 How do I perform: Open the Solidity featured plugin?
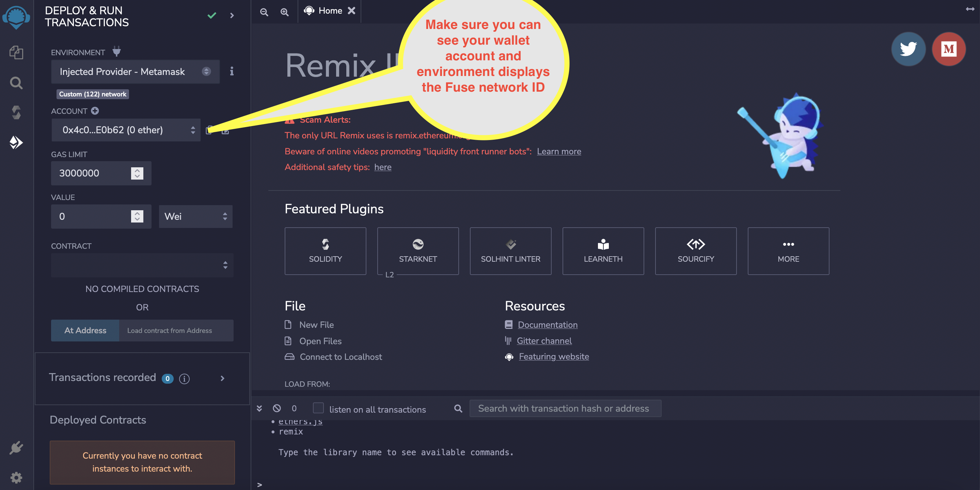click(x=325, y=251)
